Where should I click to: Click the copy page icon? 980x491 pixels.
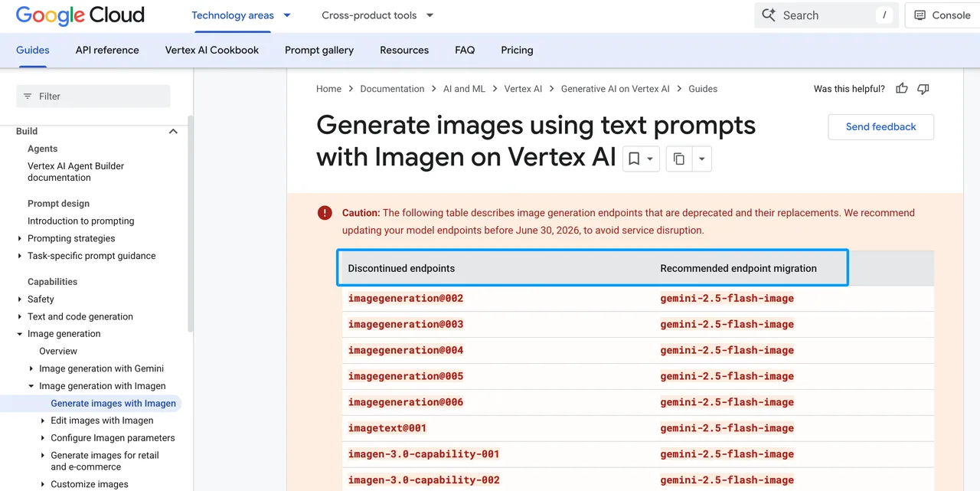(x=678, y=159)
